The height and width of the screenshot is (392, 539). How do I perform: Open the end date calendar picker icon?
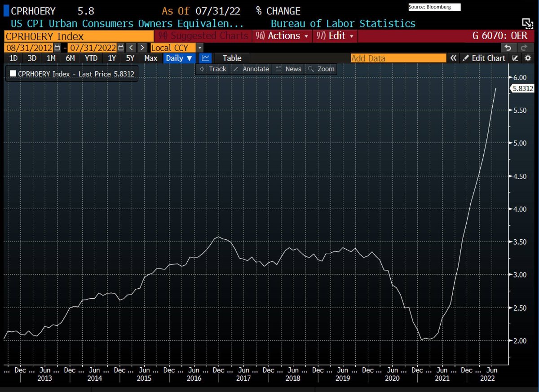click(x=120, y=48)
